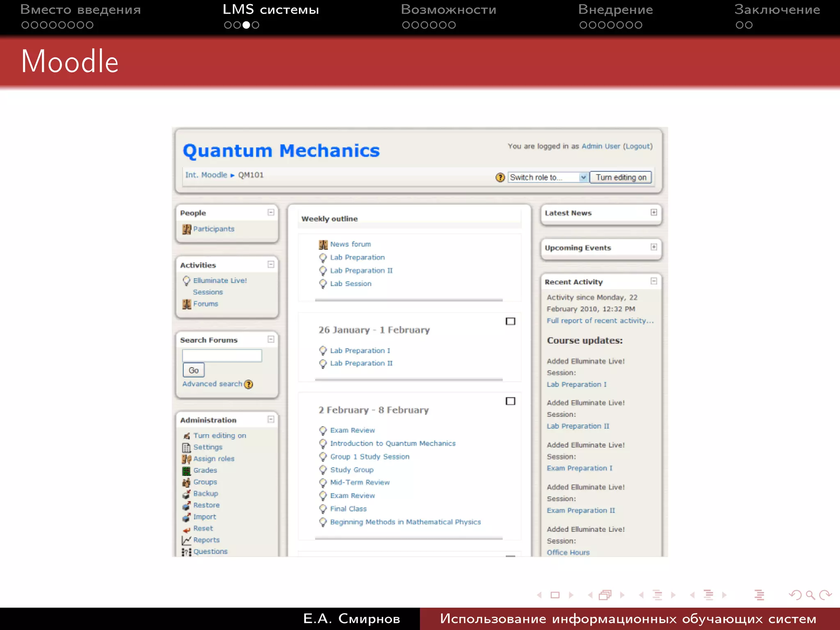Expand the Upcoming Events block
The image size is (840, 630).
[x=654, y=247]
